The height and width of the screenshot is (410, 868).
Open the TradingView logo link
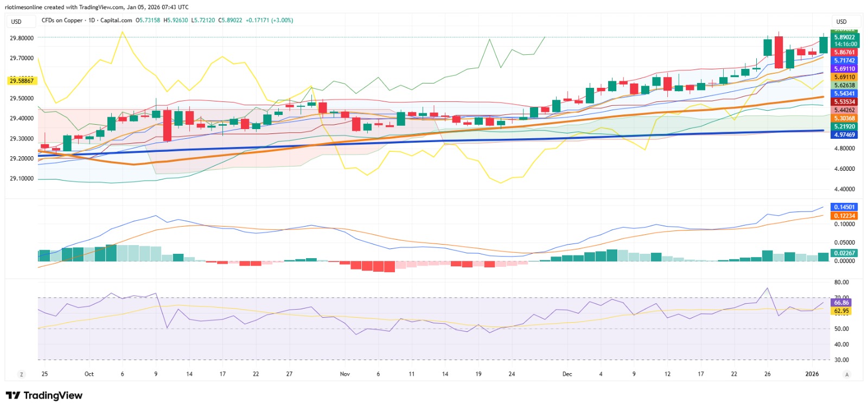[x=44, y=395]
